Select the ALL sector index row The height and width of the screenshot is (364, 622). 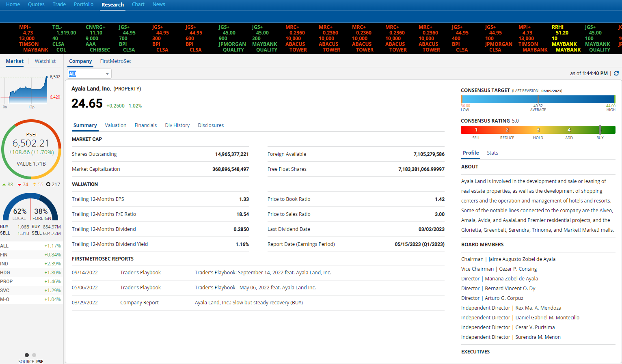pyautogui.click(x=31, y=246)
